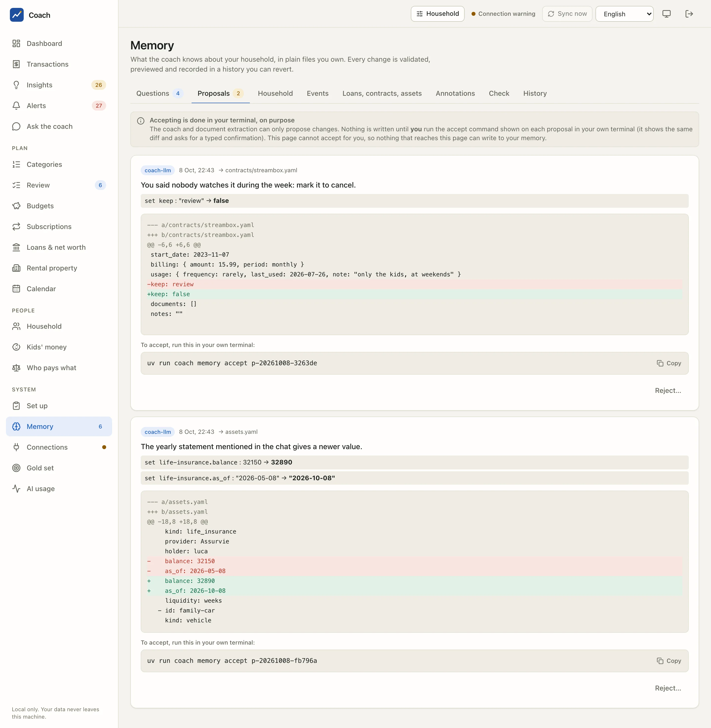This screenshot has height=728, width=711.
Task: Click the coach-llm tag on streambox proposal
Action: [x=158, y=170]
